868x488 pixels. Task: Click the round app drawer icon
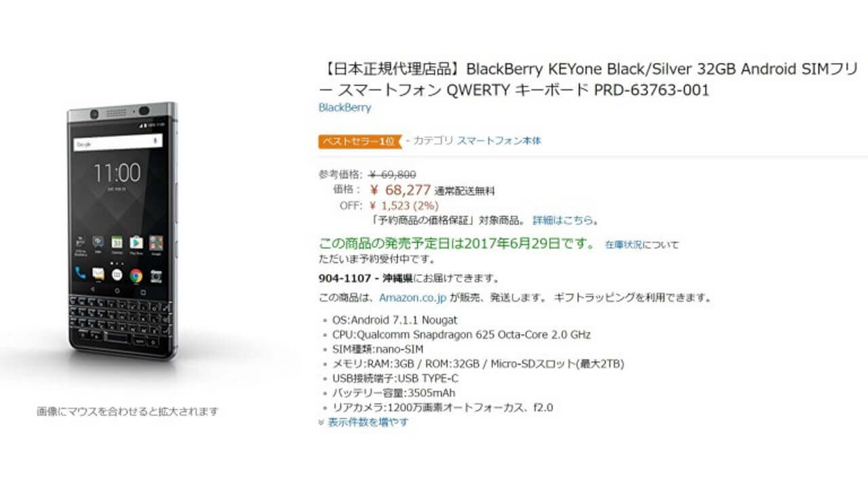point(117,275)
